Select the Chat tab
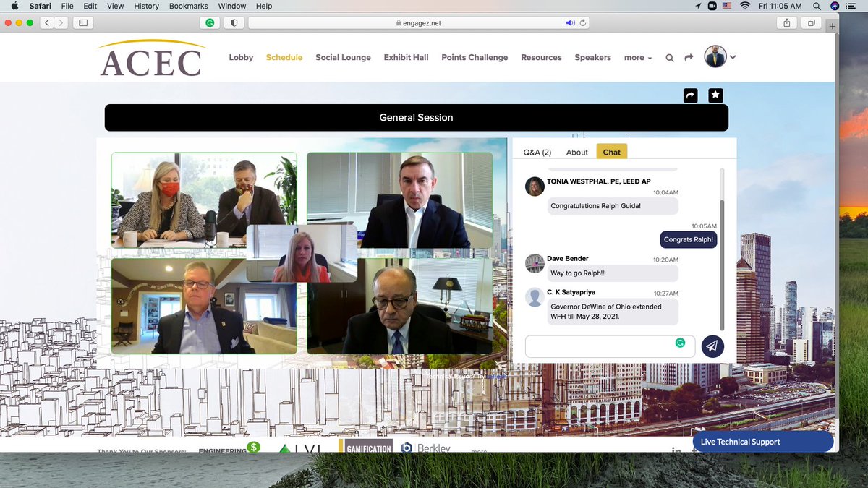The image size is (868, 488). click(x=611, y=152)
